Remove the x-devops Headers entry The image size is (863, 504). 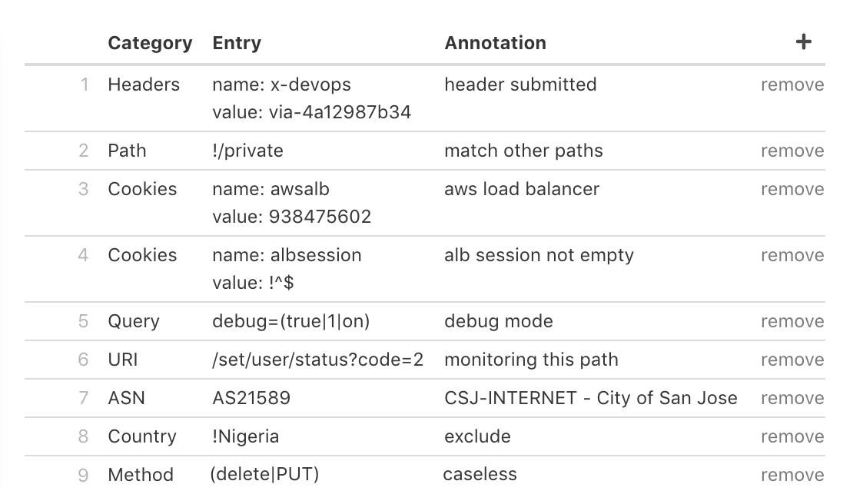[792, 85]
